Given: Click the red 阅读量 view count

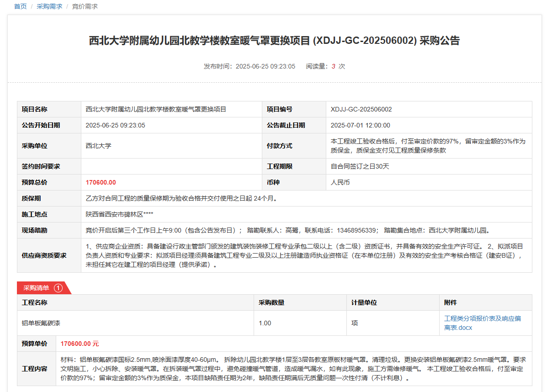Looking at the screenshot, I should coord(334,66).
